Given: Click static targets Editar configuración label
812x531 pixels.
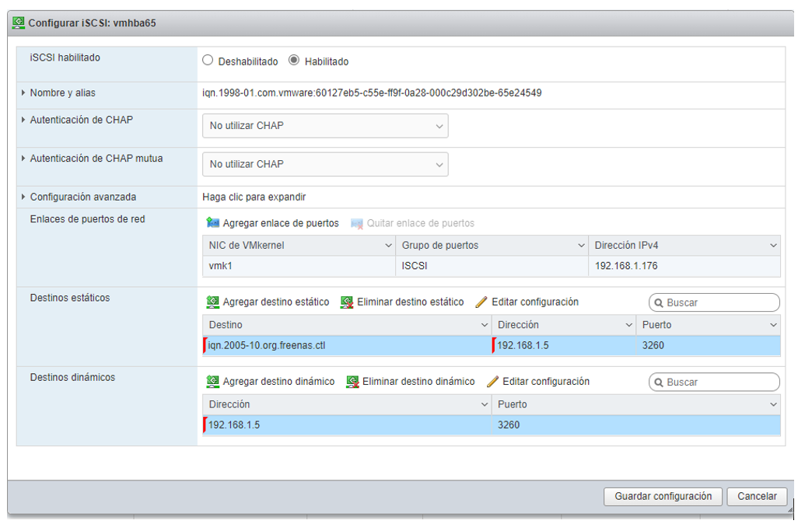Looking at the screenshot, I should coord(535,302).
